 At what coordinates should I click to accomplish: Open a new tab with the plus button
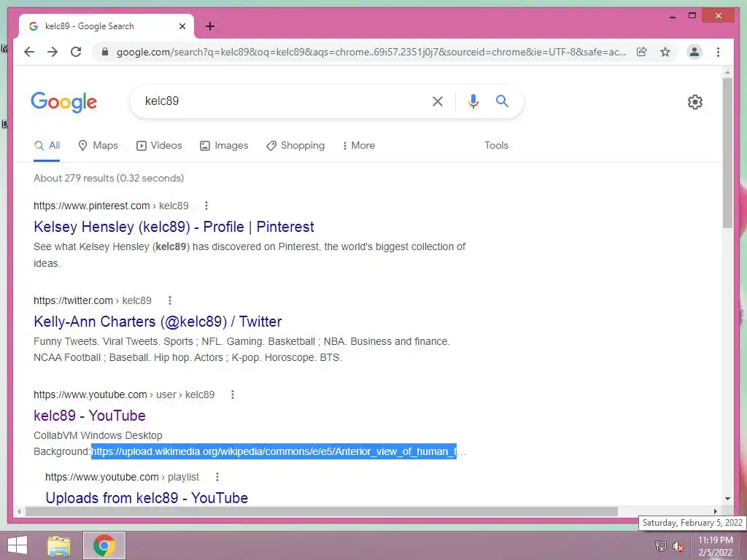(x=210, y=26)
